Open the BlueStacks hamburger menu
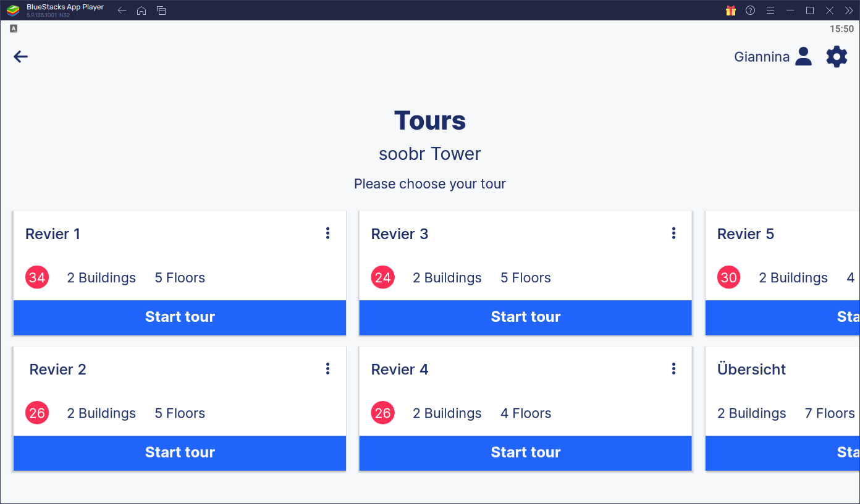 click(x=770, y=10)
